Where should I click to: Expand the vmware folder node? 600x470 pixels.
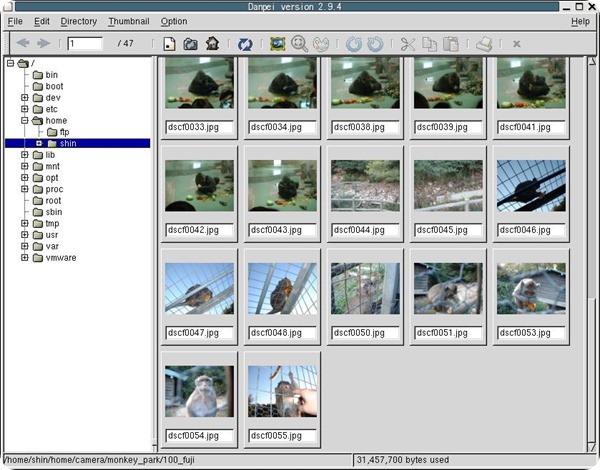click(x=25, y=258)
